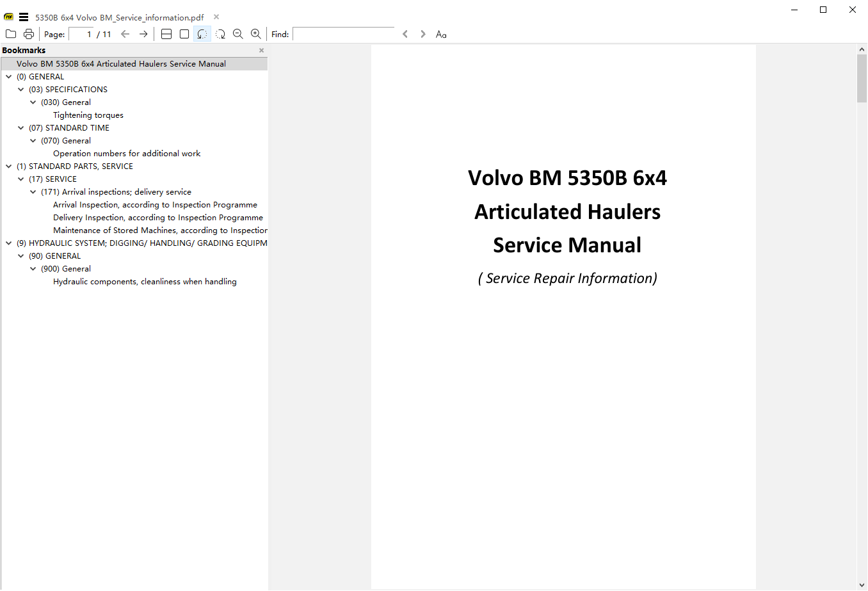Find previous search match
Screen dimensions: 868x591
pos(405,34)
